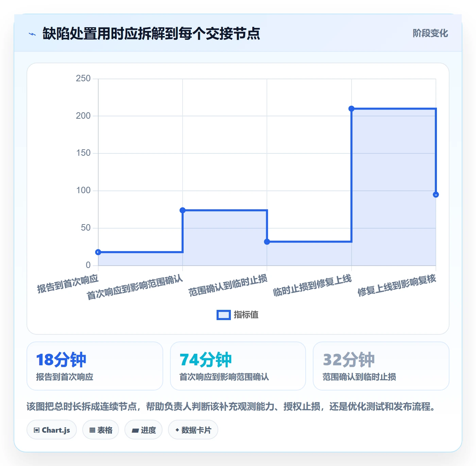Click the 修复上线到影响复核 x-axis label
Image resolution: width=476 pixels, height=466 pixels.
tap(396, 285)
